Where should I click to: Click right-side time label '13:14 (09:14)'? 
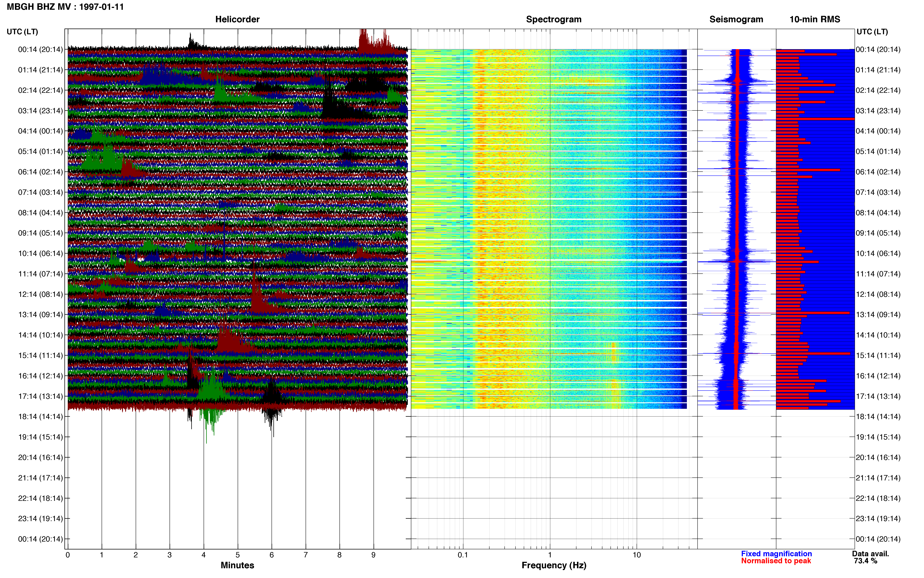pos(878,315)
